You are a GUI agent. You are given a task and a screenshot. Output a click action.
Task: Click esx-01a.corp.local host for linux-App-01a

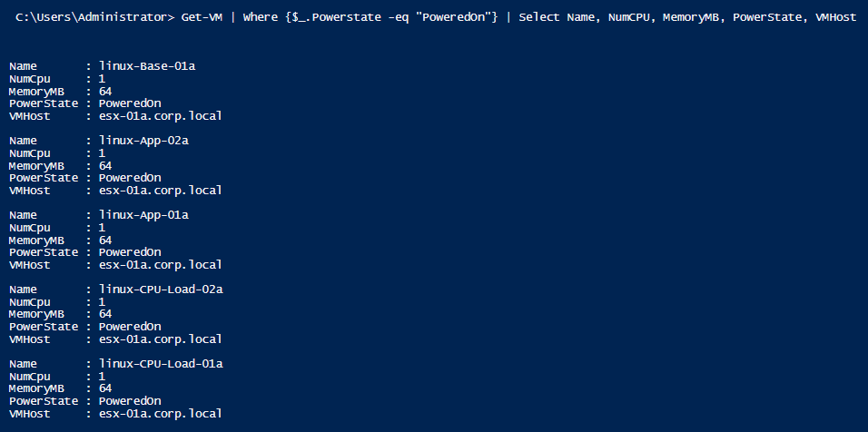pos(161,265)
